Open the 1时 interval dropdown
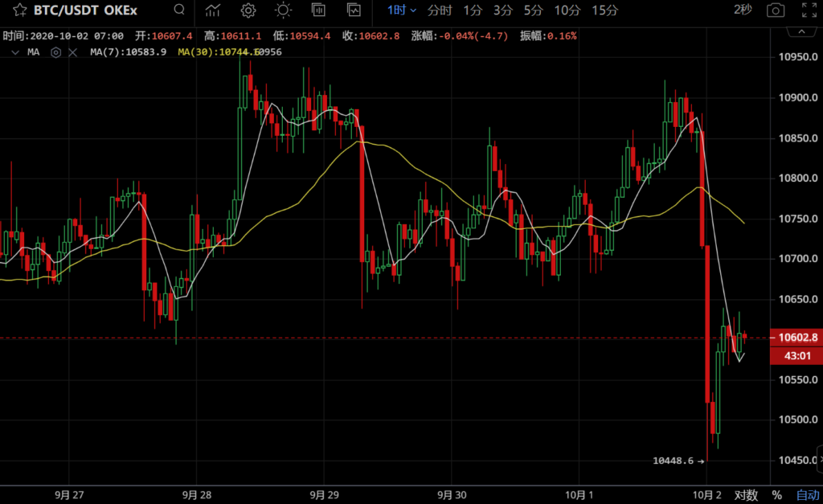Viewport: 823px width, 504px height. [x=402, y=10]
